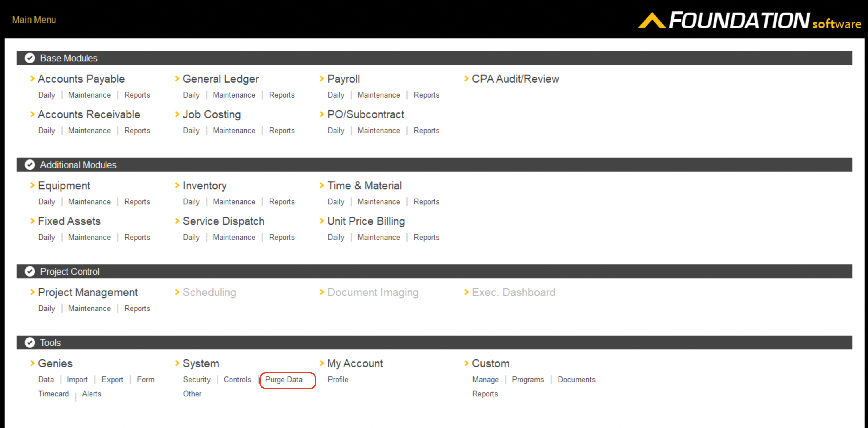Click the greyed-out Document Imaging module

(373, 293)
